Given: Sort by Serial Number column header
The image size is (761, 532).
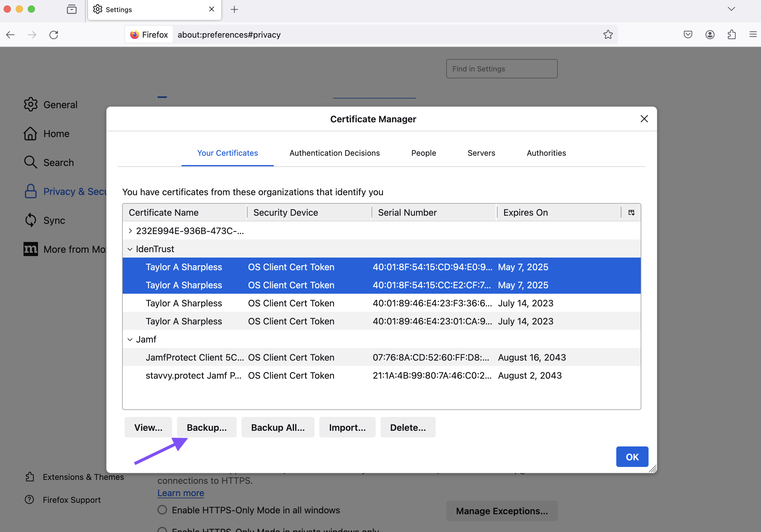Looking at the screenshot, I should [434, 213].
